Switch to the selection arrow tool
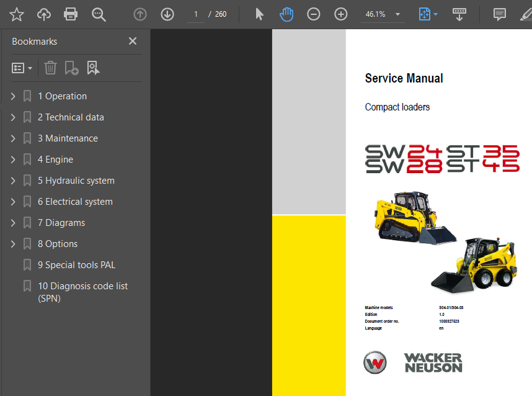 point(259,14)
